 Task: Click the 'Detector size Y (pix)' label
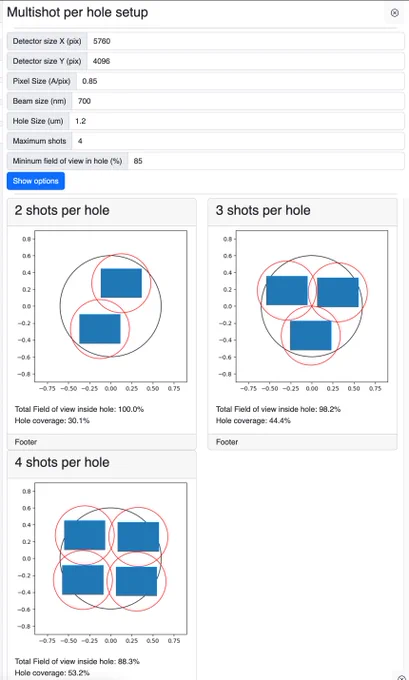click(x=47, y=61)
